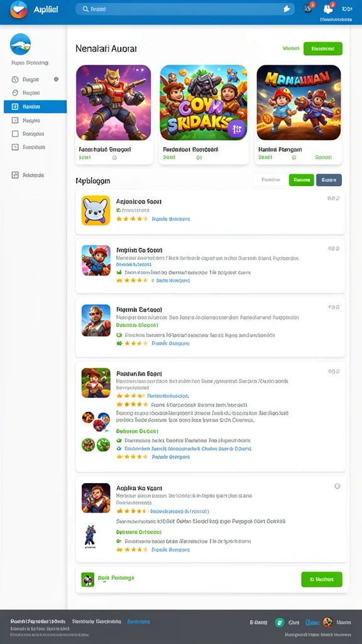
Task: Open the white paw icon with red badge
Action: (x=328, y=9)
